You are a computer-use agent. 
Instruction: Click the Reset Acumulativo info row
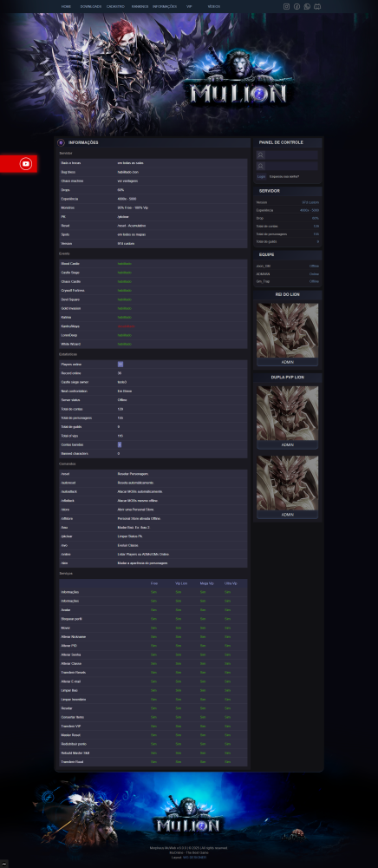(153, 226)
